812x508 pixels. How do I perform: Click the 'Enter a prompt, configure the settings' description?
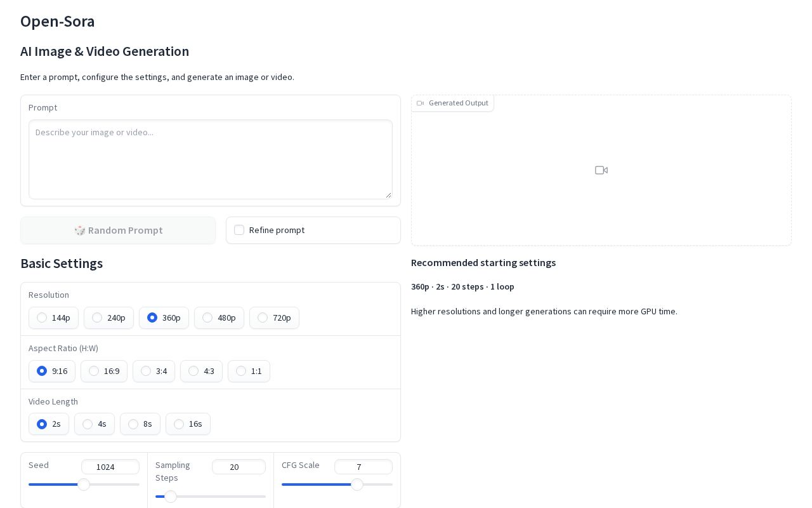pyautogui.click(x=157, y=77)
